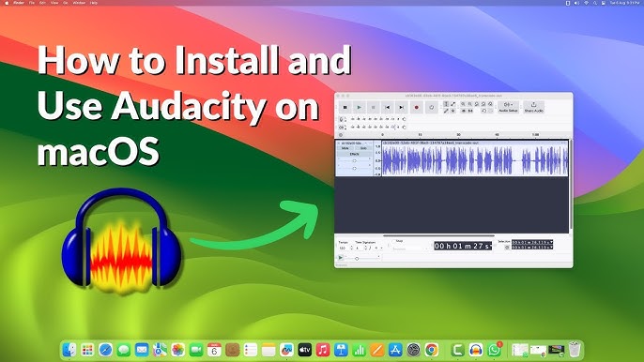Select the Draw pencil tool
This screenshot has height=362, width=644.
point(446,111)
